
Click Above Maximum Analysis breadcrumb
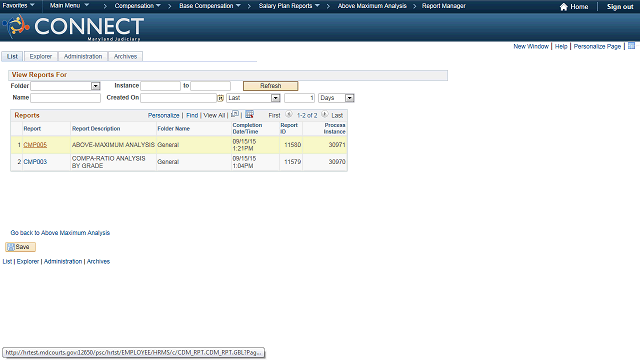coord(372,6)
